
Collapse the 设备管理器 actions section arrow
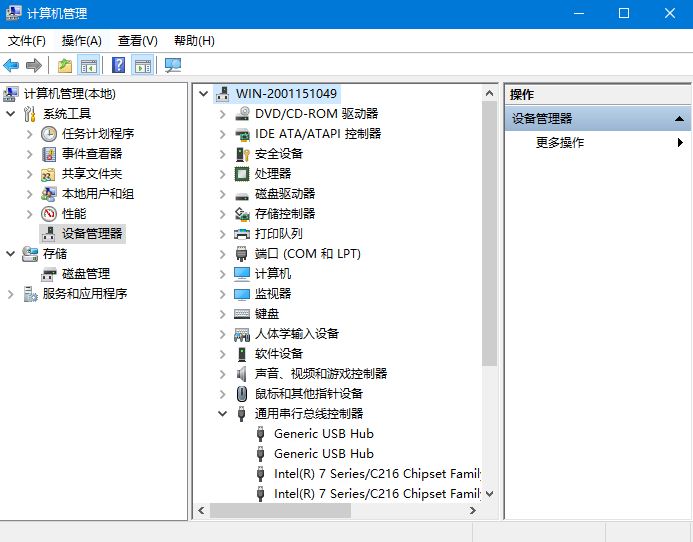click(x=679, y=118)
